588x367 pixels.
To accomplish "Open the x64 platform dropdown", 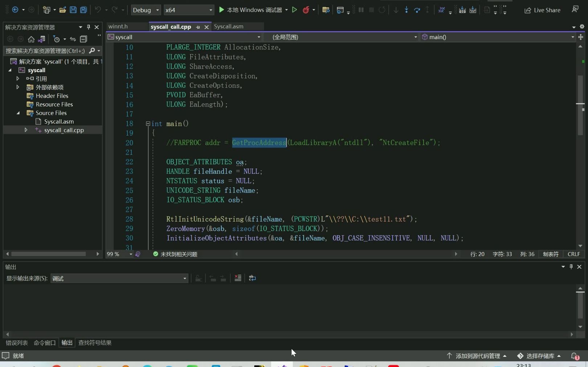I will (x=189, y=10).
